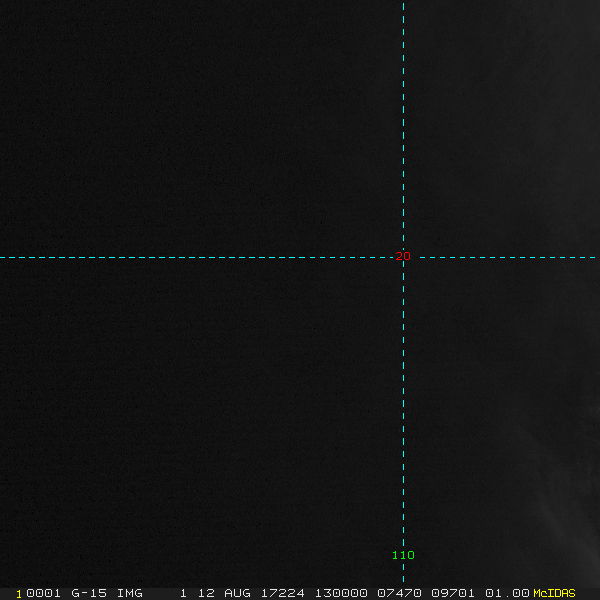Select the 17224 Julian date value
This screenshot has height=600, width=600.
[x=283, y=593]
